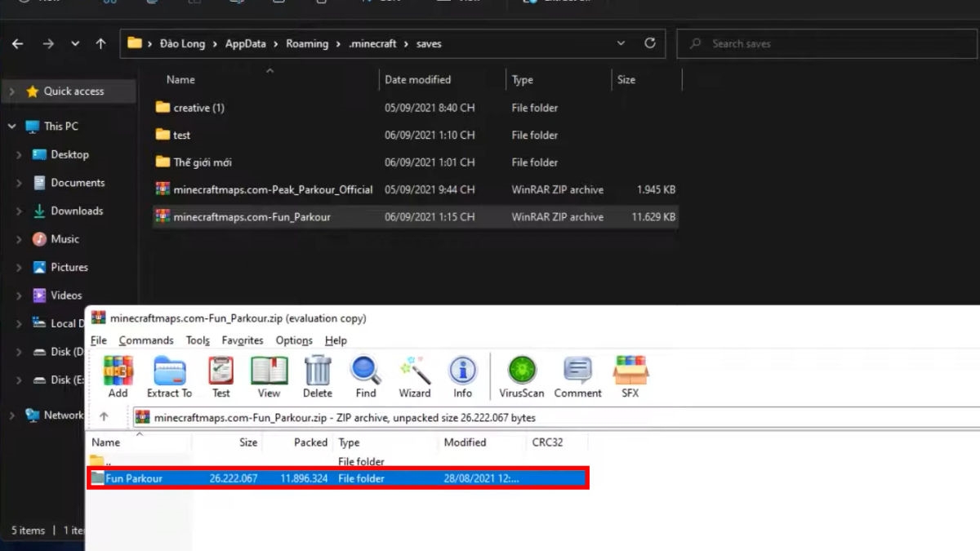The image size is (980, 551).
Task: Click the Add icon in WinRAR toolbar
Action: pyautogui.click(x=118, y=376)
